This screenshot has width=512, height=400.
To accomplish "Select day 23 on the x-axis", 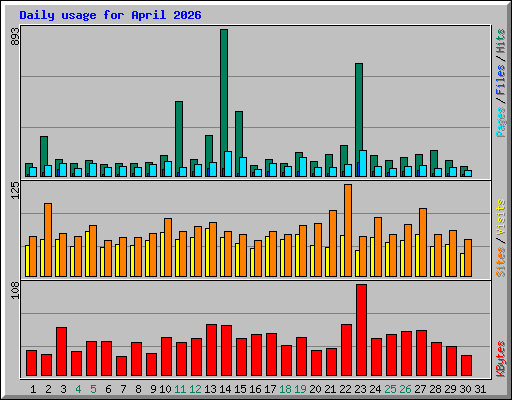I will (360, 389).
